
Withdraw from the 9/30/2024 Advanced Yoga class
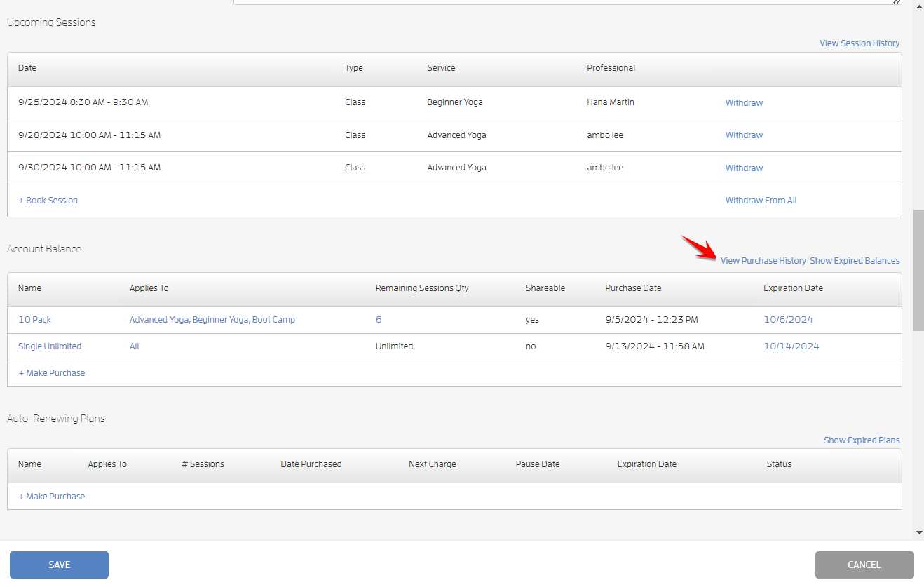click(x=744, y=168)
